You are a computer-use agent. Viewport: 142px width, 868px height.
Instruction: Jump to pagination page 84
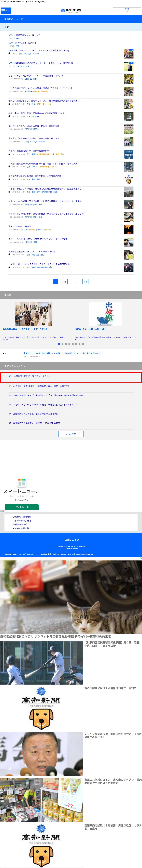pyautogui.click(x=85, y=281)
